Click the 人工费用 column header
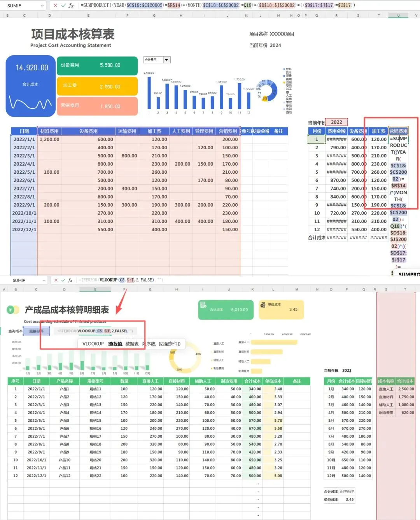 point(181,131)
